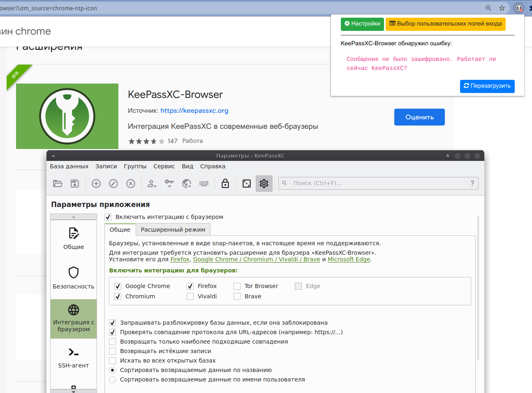Viewport: 532px width, 393px height.
Task: Click the blue Оценить button
Action: [419, 117]
